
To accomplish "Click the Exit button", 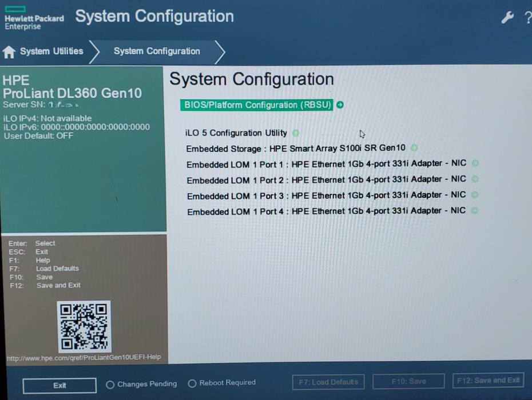I will (x=59, y=385).
